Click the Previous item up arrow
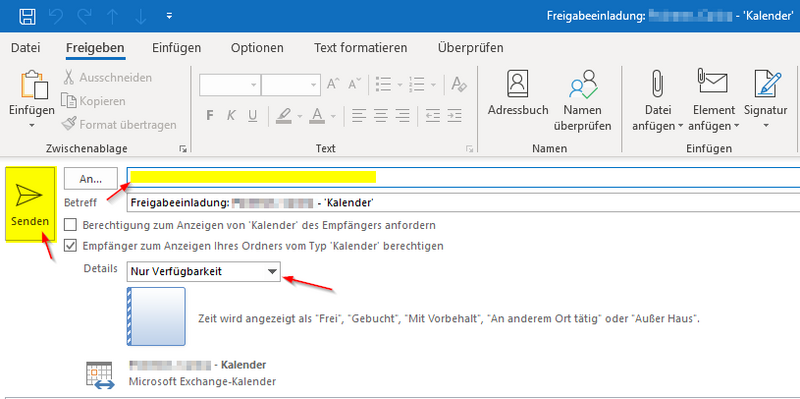800x399 pixels. coord(112,16)
